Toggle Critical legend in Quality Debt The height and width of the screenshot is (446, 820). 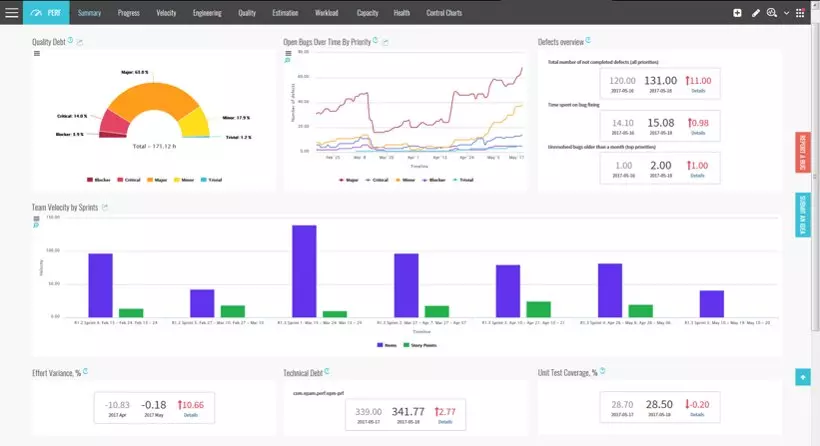pyautogui.click(x=129, y=180)
